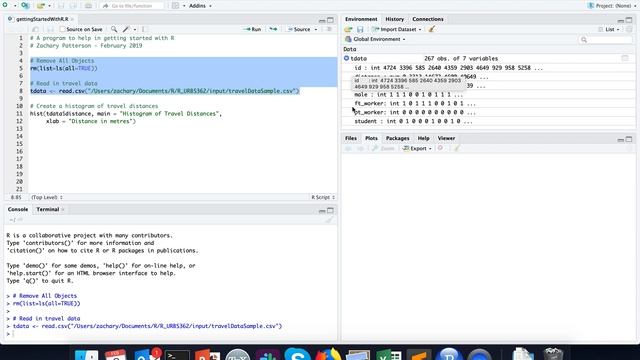Close the gettingStartedWithR.R tab
The height and width of the screenshot is (360, 640).
pyautogui.click(x=72, y=19)
